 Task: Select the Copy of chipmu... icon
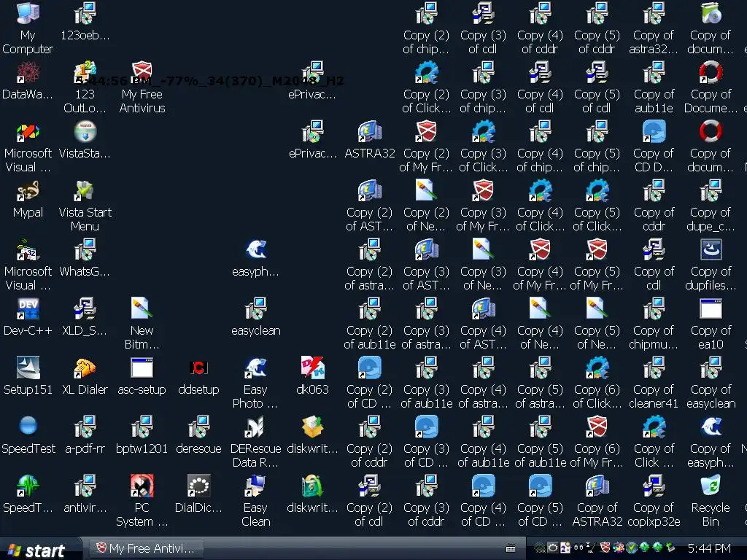click(654, 308)
